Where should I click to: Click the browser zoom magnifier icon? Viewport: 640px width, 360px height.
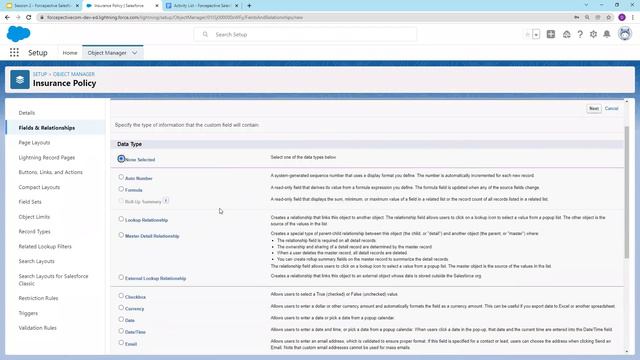click(x=587, y=18)
